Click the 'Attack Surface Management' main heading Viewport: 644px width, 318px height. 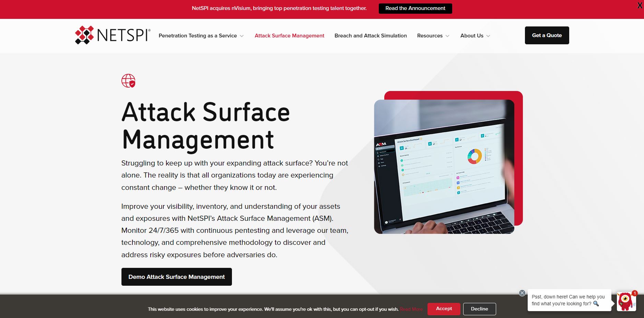[206, 126]
